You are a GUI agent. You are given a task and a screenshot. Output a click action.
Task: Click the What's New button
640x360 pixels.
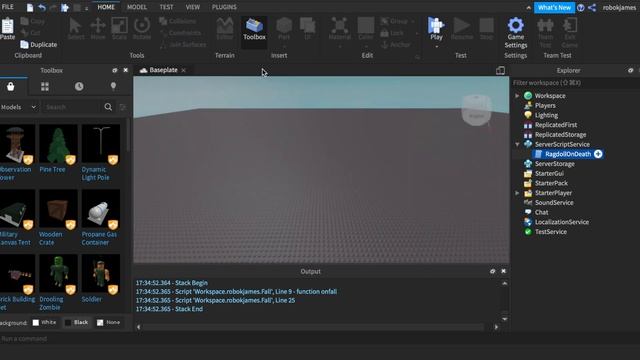tap(554, 7)
